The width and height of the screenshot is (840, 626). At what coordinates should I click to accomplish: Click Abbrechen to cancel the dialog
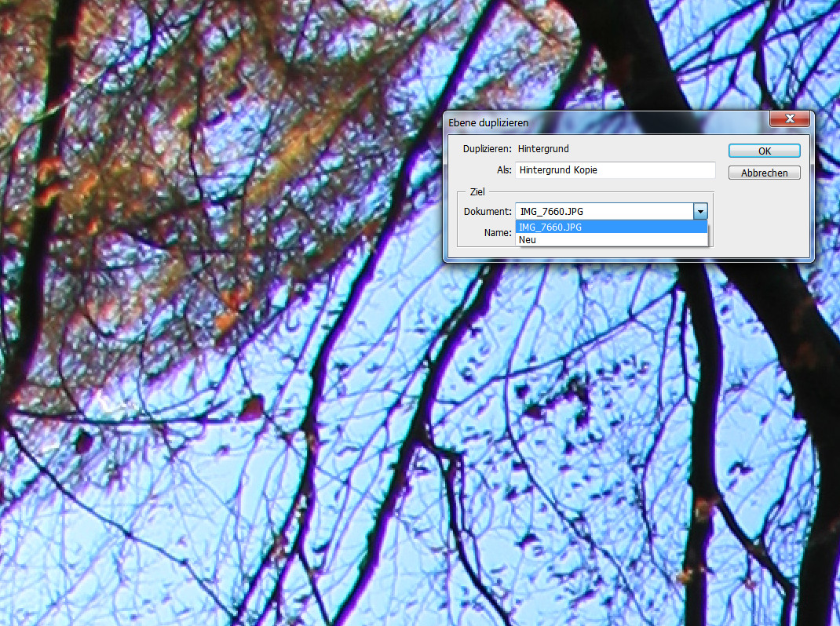pos(764,173)
